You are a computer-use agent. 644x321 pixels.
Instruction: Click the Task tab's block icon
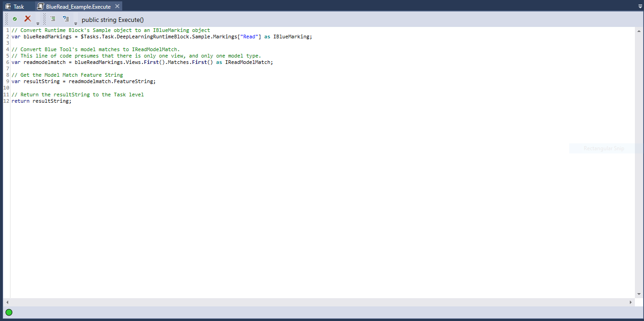(x=8, y=6)
